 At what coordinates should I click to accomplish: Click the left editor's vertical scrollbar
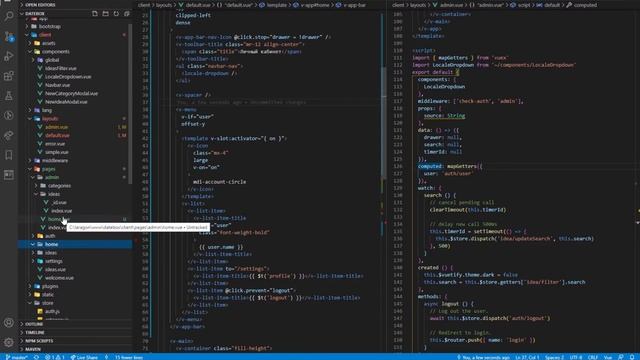pos(384,122)
